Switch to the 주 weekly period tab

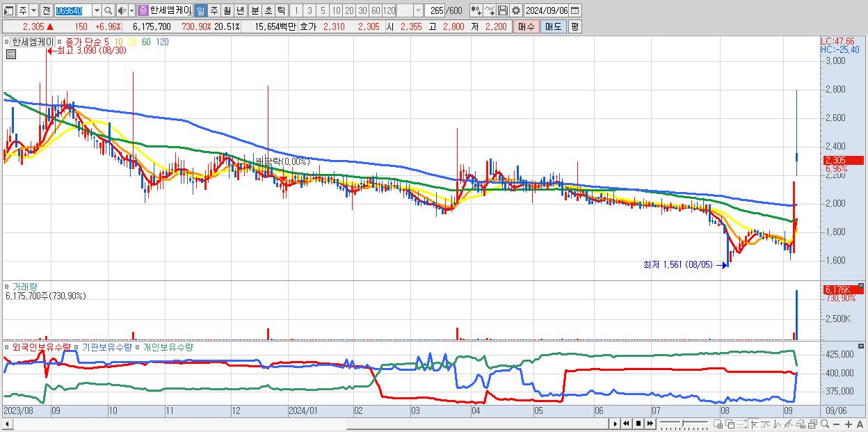tap(214, 10)
